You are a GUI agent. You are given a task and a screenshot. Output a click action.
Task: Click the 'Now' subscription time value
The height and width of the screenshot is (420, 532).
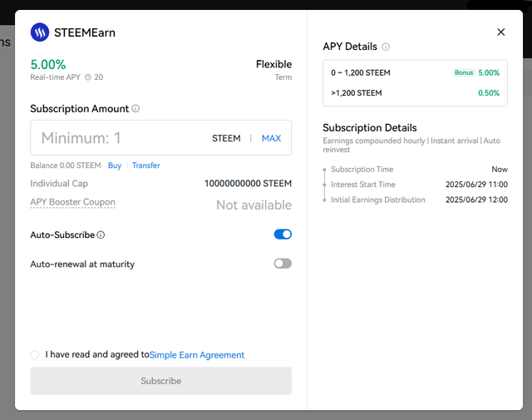[500, 169]
